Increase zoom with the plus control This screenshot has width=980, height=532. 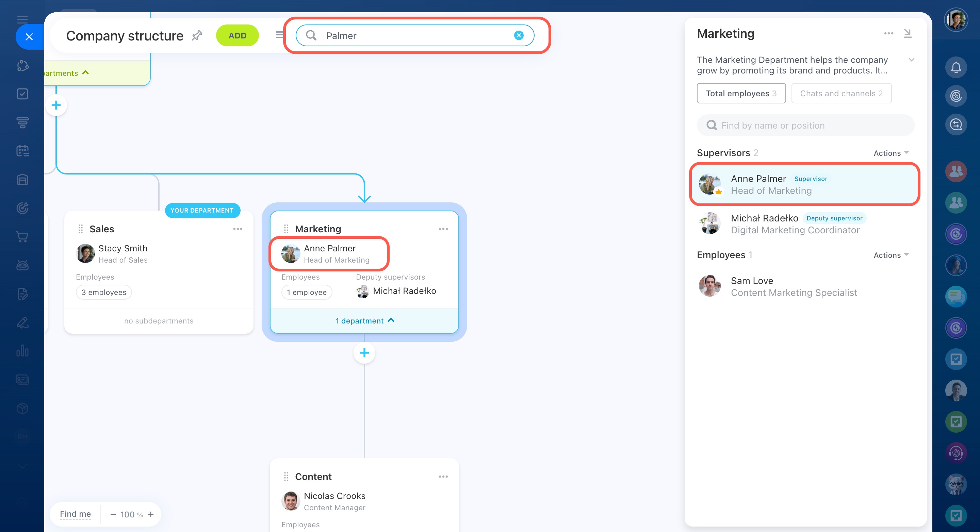point(151,514)
